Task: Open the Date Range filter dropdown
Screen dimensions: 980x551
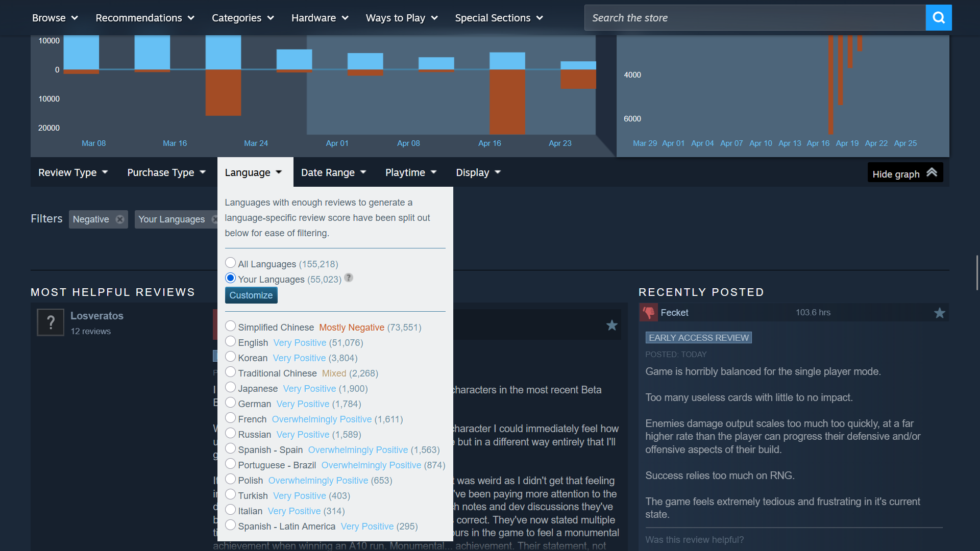Action: click(333, 172)
